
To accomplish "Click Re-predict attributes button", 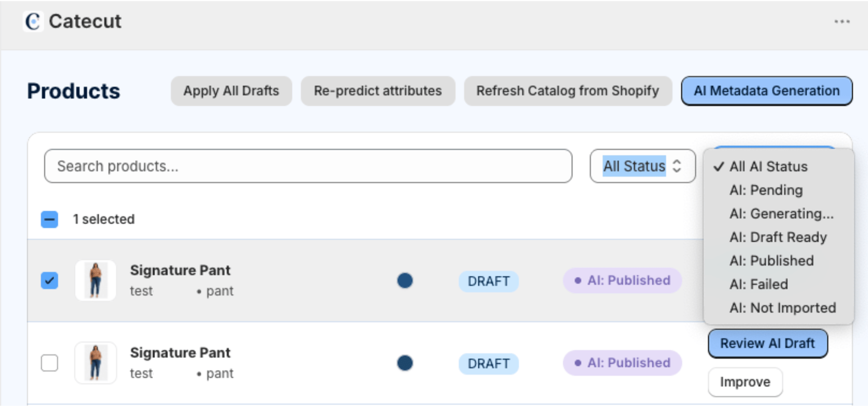I will coord(378,91).
